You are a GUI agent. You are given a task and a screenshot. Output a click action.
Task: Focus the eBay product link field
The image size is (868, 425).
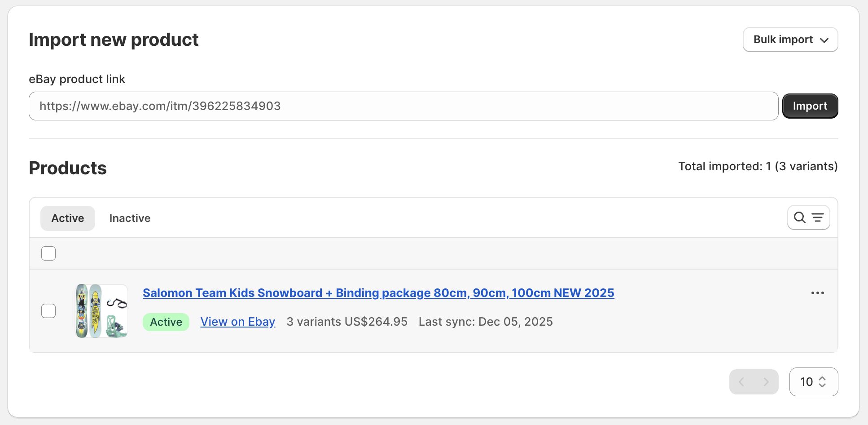pos(403,106)
